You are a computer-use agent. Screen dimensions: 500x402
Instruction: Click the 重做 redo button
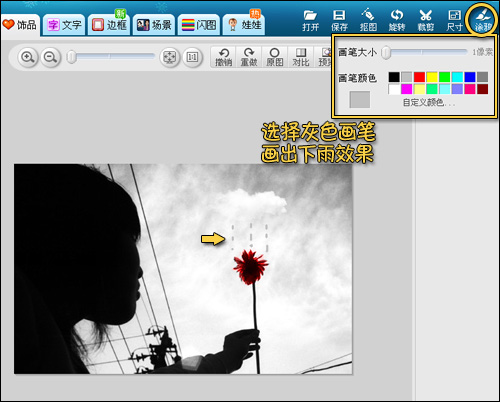click(x=249, y=57)
